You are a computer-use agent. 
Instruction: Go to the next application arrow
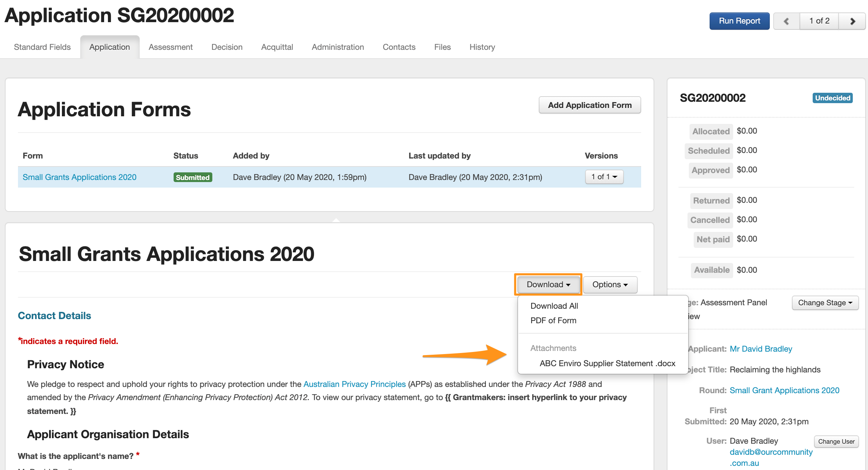click(852, 21)
